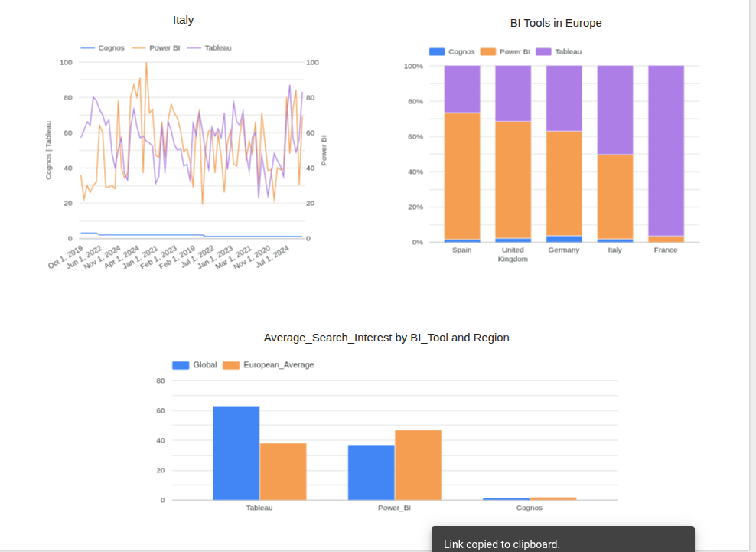Click Tableau purple swatch in Europe chart legend
Viewport: 756px width, 552px height.
[543, 51]
